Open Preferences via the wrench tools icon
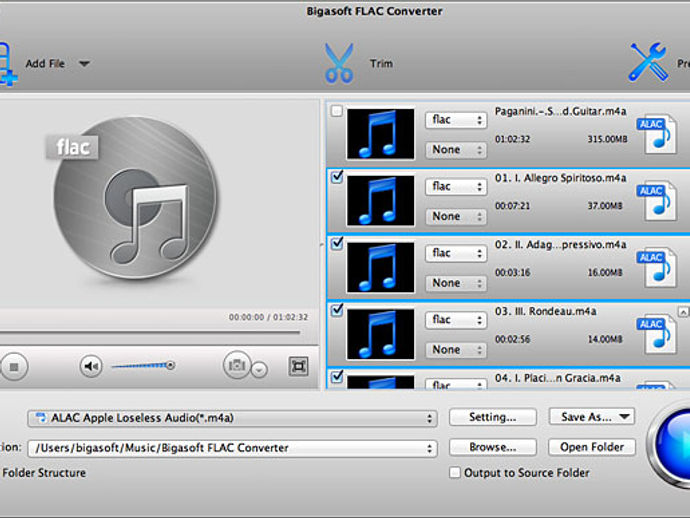 click(649, 62)
